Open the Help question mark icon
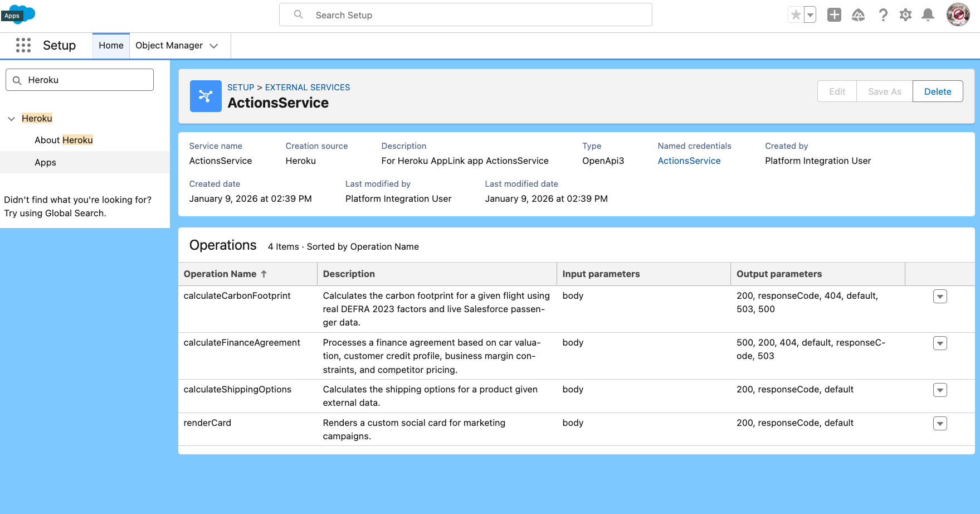 tap(883, 15)
